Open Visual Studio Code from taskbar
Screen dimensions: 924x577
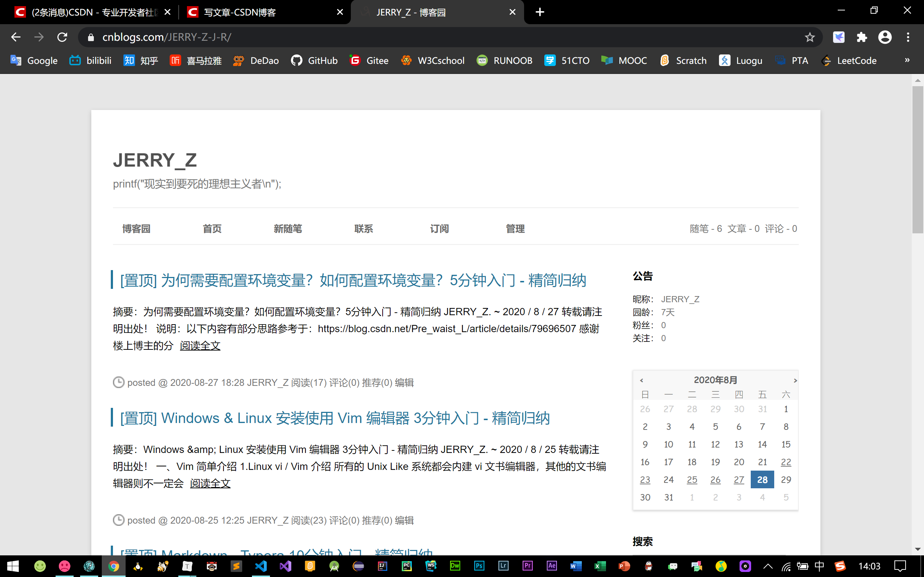pos(261,566)
